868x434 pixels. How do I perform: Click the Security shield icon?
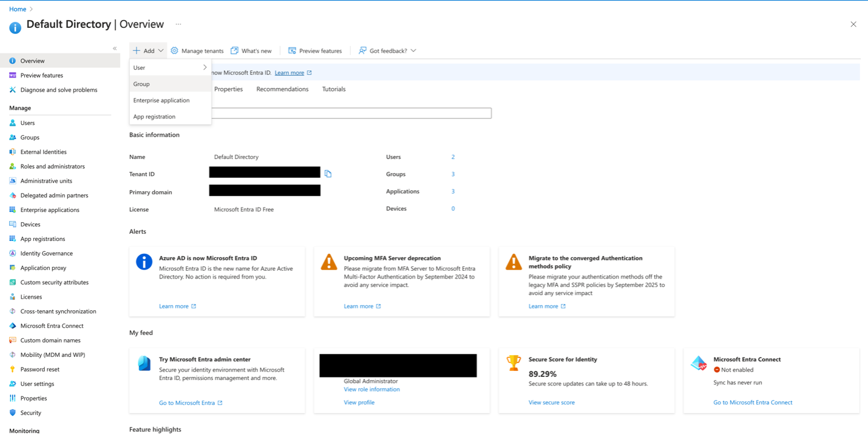[13, 413]
